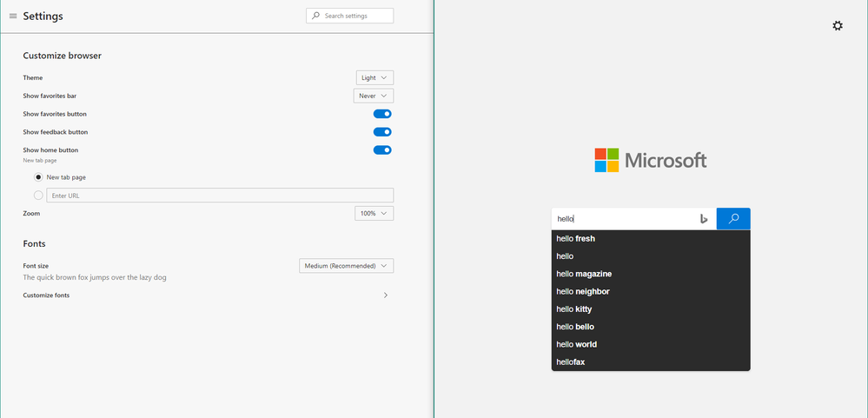Open the Zoom 100% dropdown
868x418 pixels.
[374, 213]
